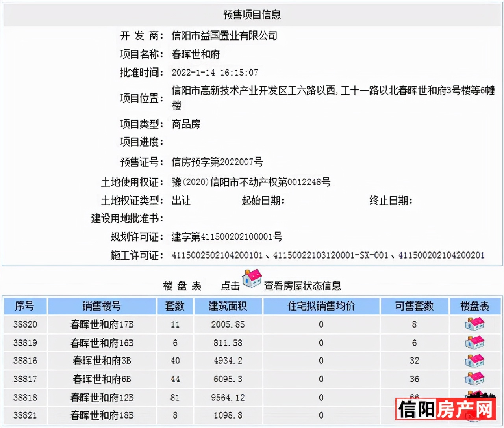
Task: Open house status for 春晖世和府17B row
Action: (x=474, y=324)
